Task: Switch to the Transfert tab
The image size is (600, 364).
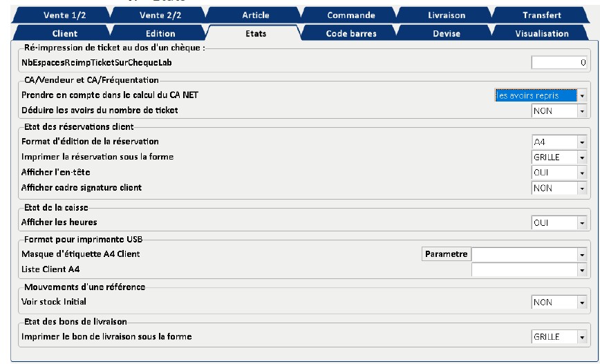Action: pyautogui.click(x=542, y=15)
